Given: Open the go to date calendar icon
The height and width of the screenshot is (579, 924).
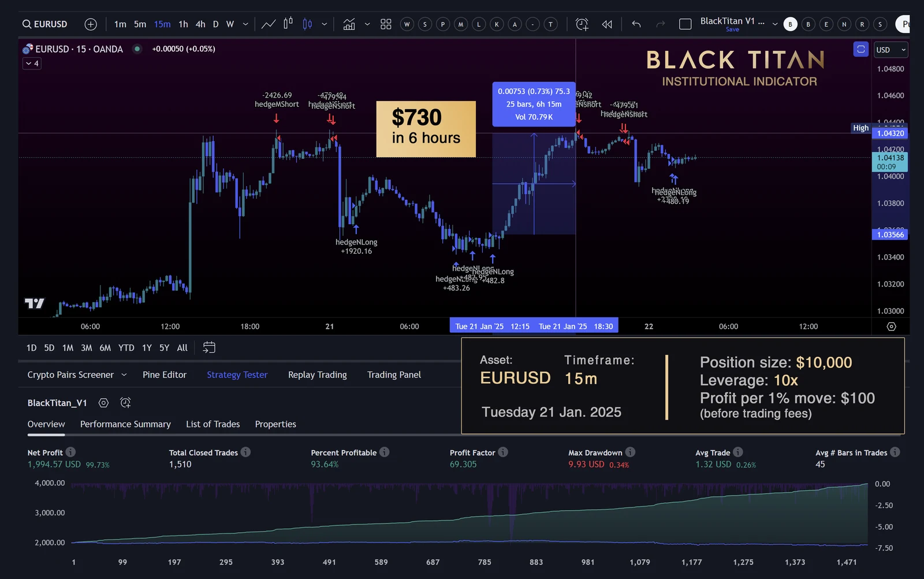Looking at the screenshot, I should tap(209, 347).
